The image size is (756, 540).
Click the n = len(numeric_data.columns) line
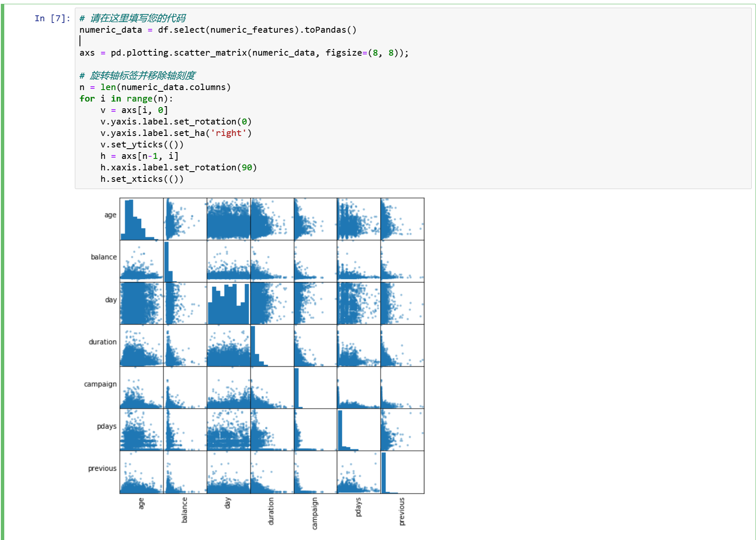155,87
